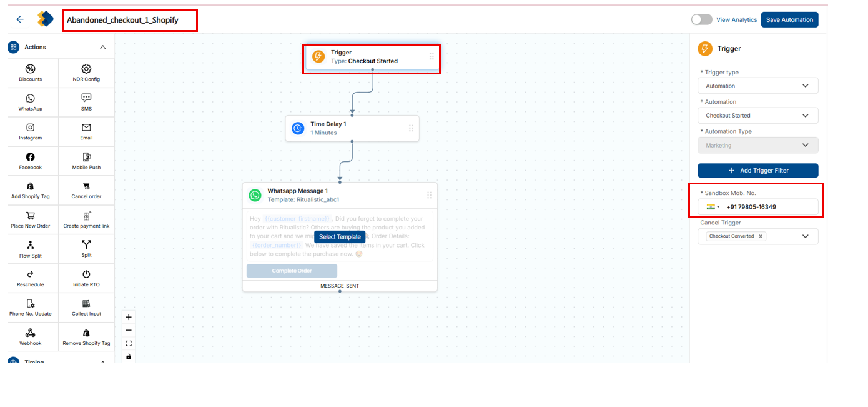Click Save Automation button

tap(789, 19)
